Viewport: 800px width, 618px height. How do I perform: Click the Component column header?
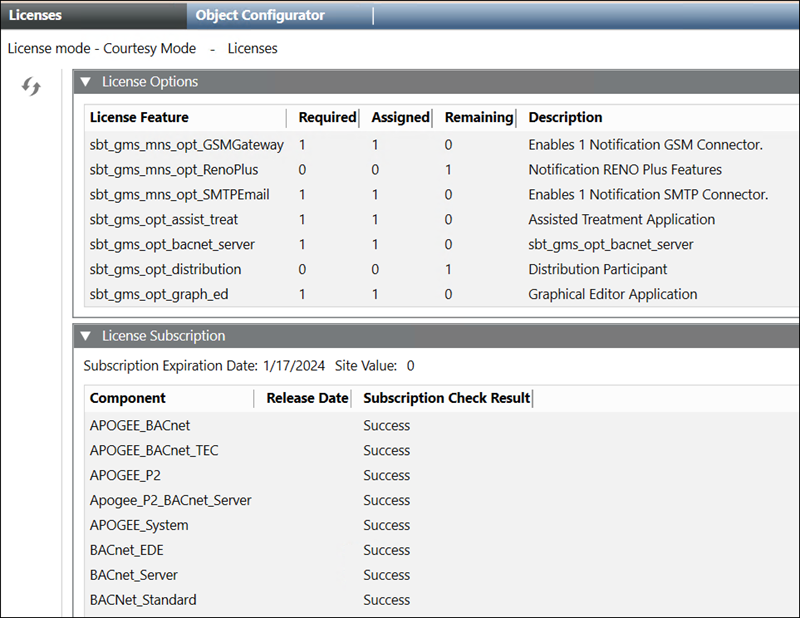(128, 398)
